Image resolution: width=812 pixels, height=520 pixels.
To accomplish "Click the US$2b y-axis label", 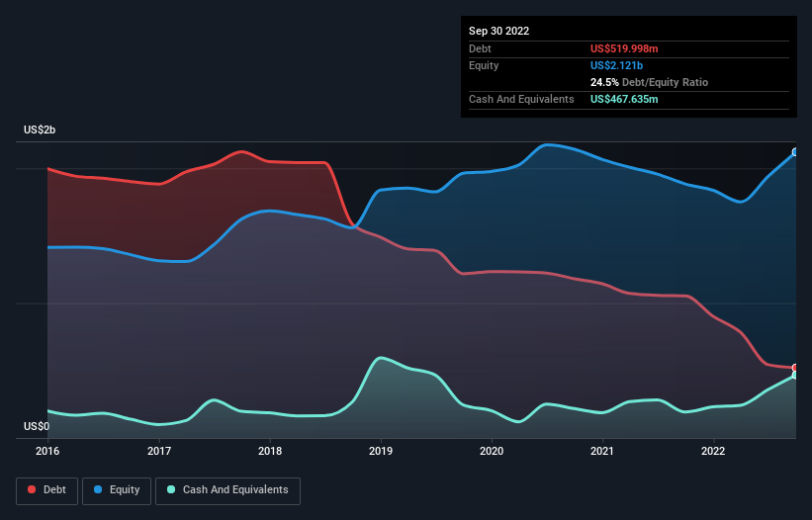I will coord(40,130).
